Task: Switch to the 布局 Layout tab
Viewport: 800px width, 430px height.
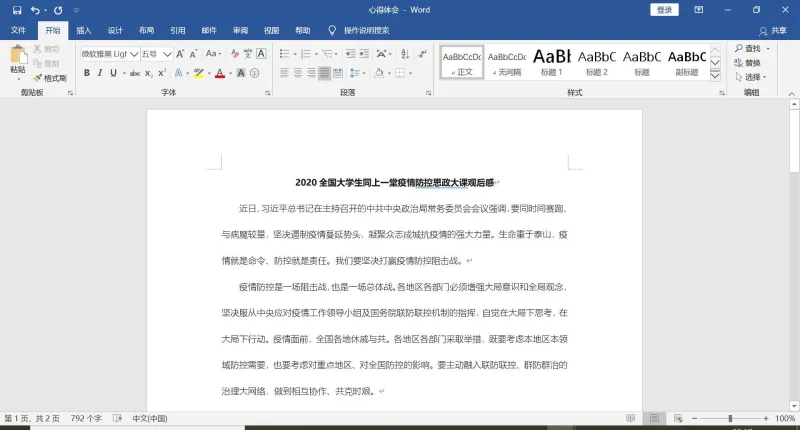Action: [146, 31]
